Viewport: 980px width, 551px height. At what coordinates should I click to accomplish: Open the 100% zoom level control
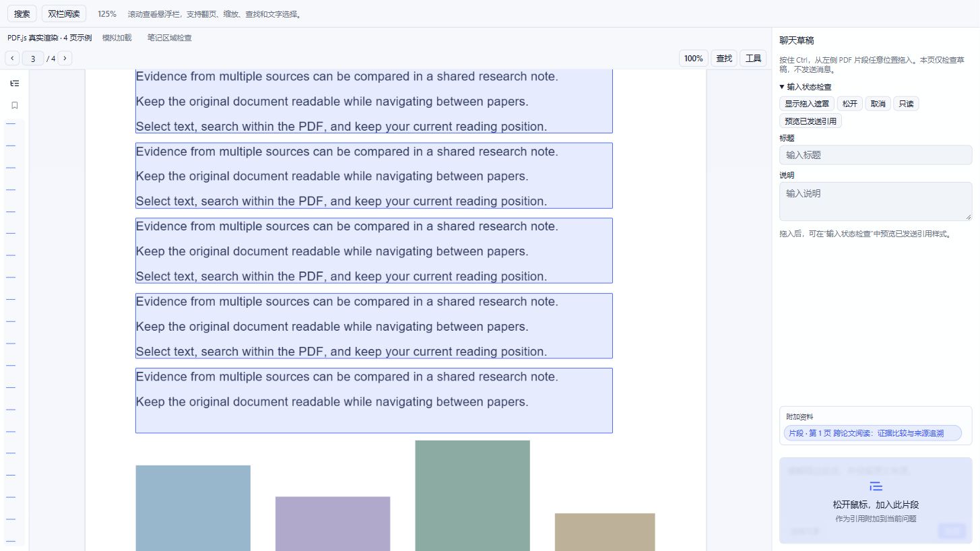click(x=693, y=59)
